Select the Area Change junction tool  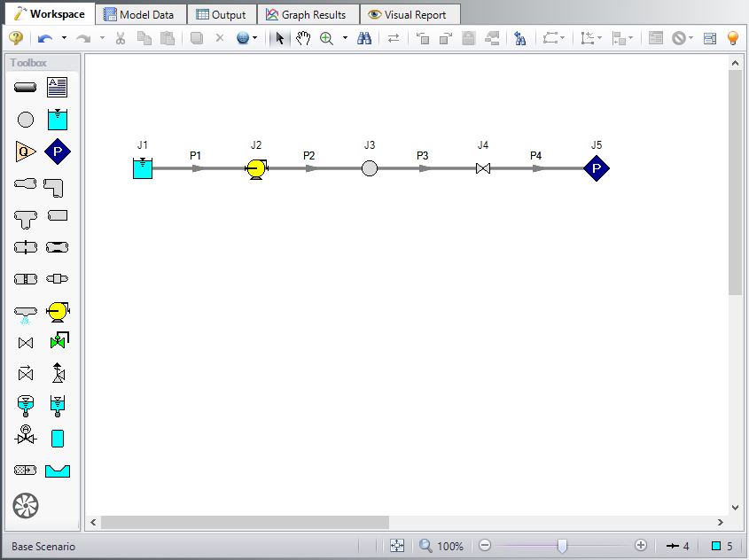[26, 183]
